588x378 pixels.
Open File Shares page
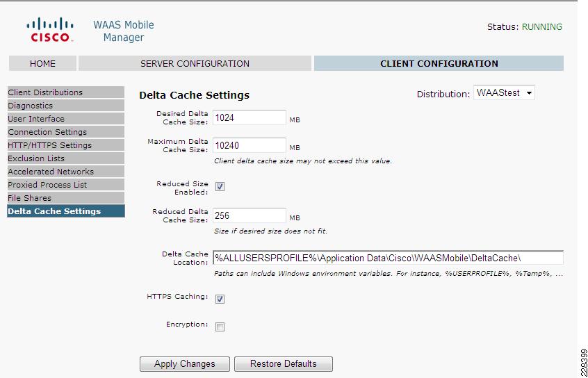coord(65,197)
